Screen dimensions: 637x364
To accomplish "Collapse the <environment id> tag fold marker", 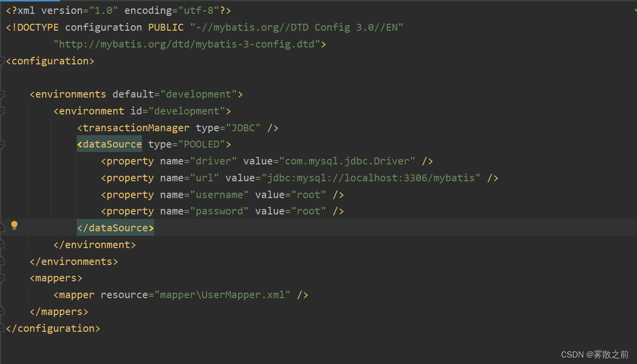I will tap(2, 111).
